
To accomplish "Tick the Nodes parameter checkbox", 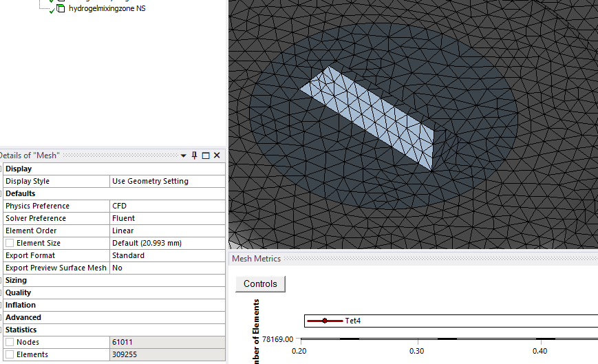I will (10, 342).
